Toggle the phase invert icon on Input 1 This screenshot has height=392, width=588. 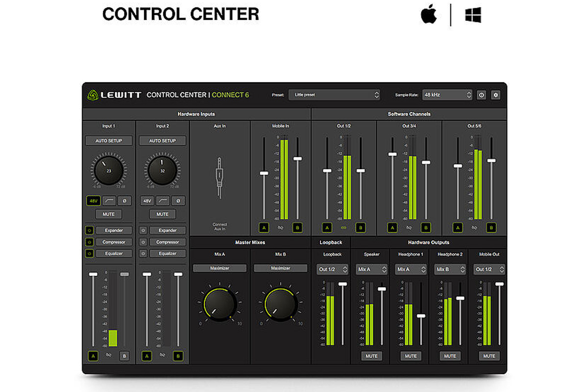124,200
